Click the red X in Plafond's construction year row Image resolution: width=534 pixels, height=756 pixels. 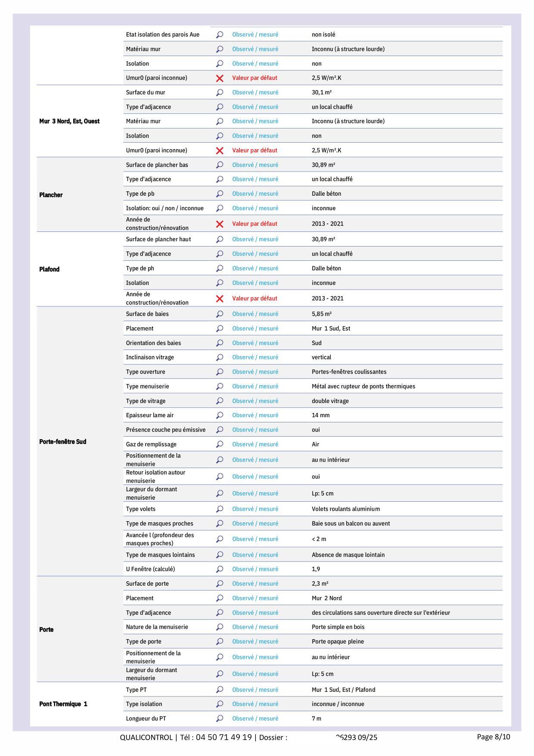220,298
